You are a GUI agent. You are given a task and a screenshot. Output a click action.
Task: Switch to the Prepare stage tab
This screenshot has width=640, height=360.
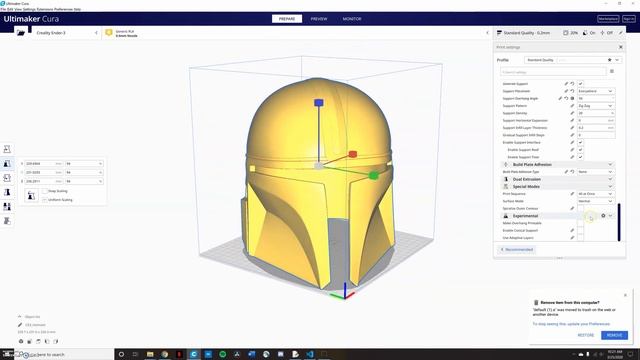tap(287, 19)
